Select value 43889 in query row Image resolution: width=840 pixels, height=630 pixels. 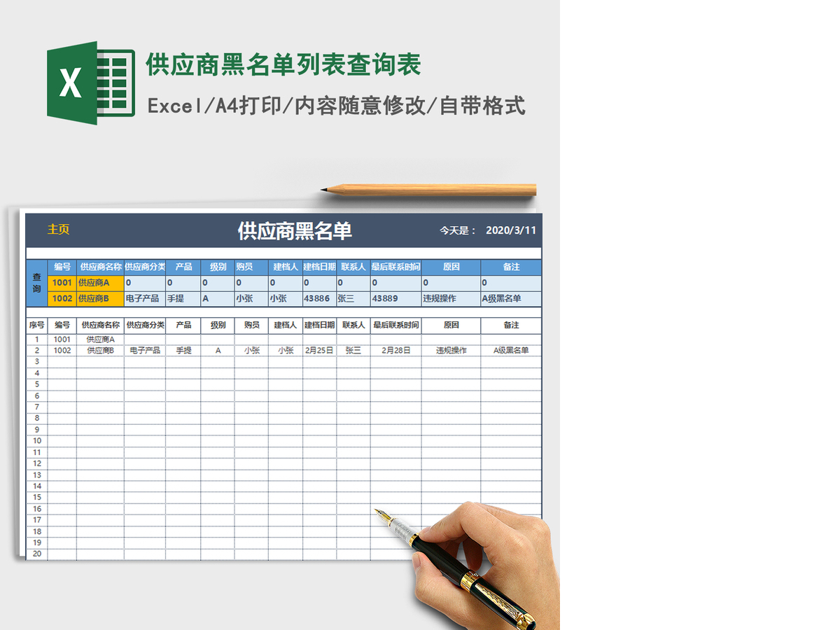pyautogui.click(x=396, y=298)
